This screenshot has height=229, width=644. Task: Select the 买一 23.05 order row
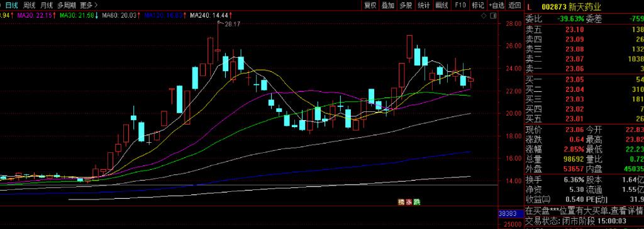[584, 79]
